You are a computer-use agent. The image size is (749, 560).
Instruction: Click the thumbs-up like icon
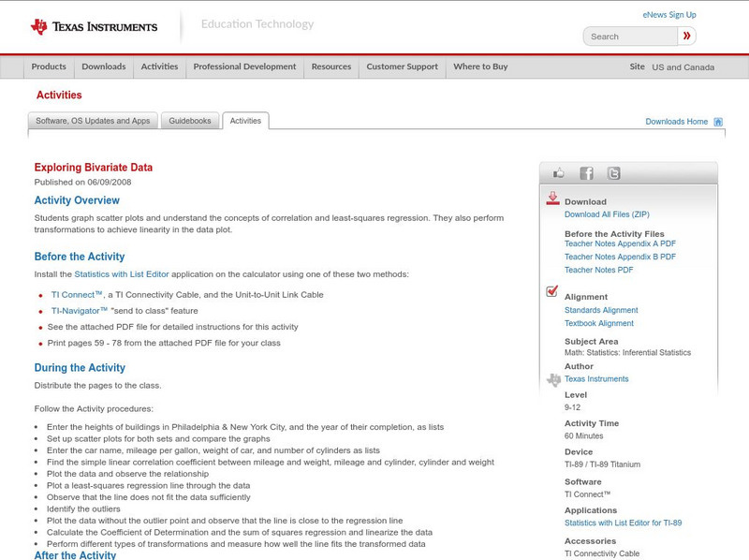point(558,173)
